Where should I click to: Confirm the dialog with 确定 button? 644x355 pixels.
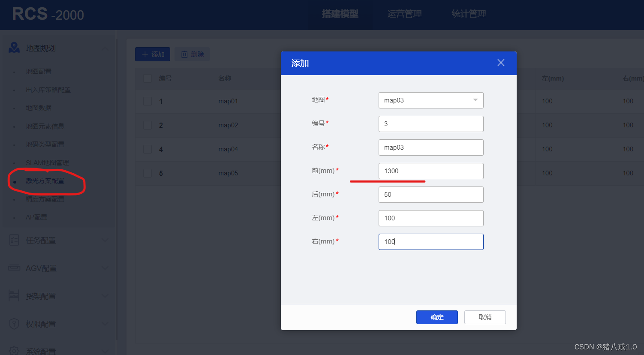pos(437,317)
